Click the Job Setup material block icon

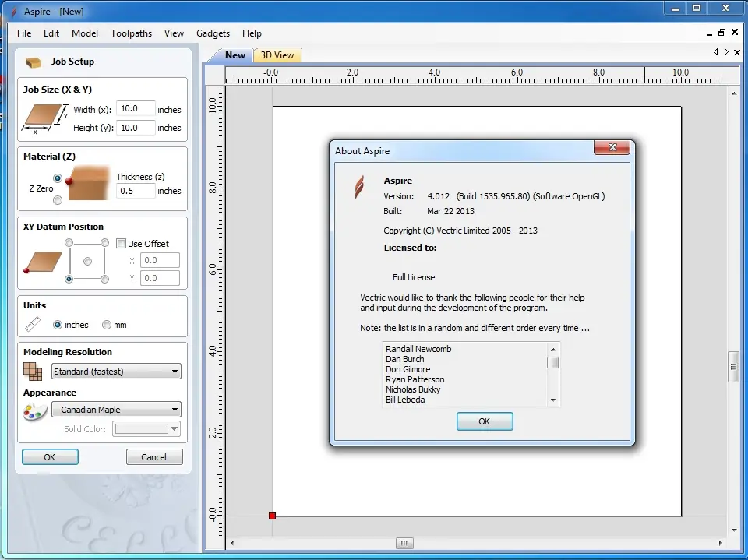[x=34, y=62]
